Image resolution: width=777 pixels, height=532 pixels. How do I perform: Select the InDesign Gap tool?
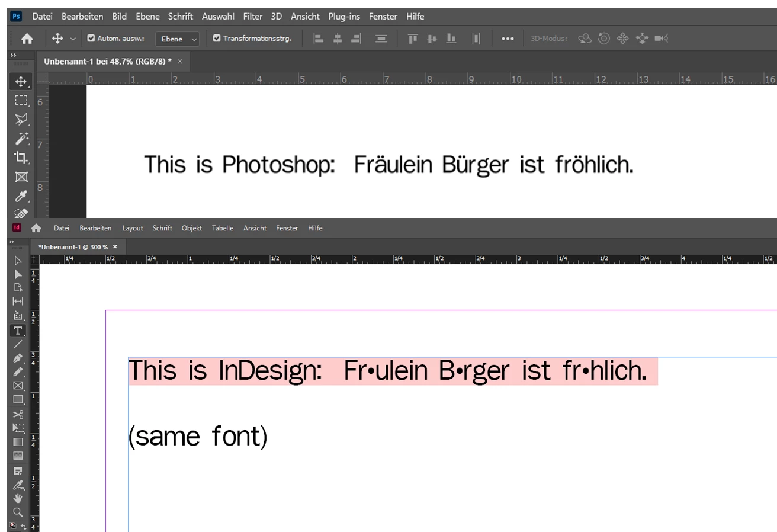point(18,302)
